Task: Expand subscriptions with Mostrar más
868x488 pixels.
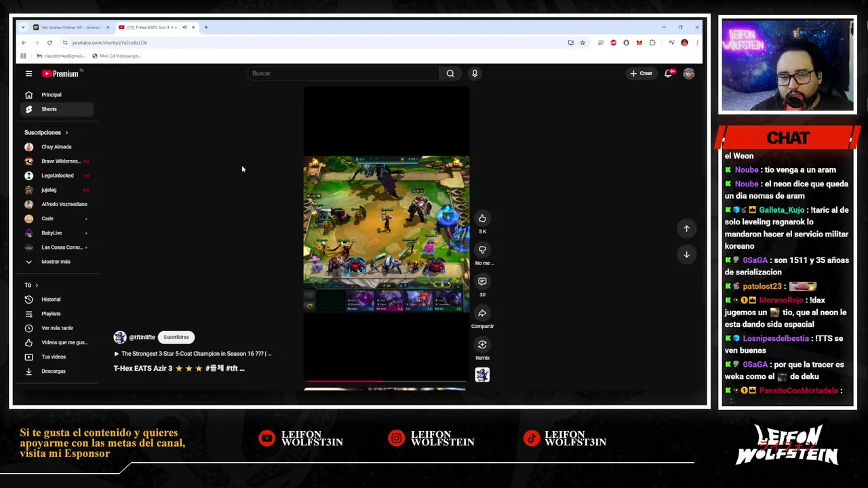Action: 56,262
